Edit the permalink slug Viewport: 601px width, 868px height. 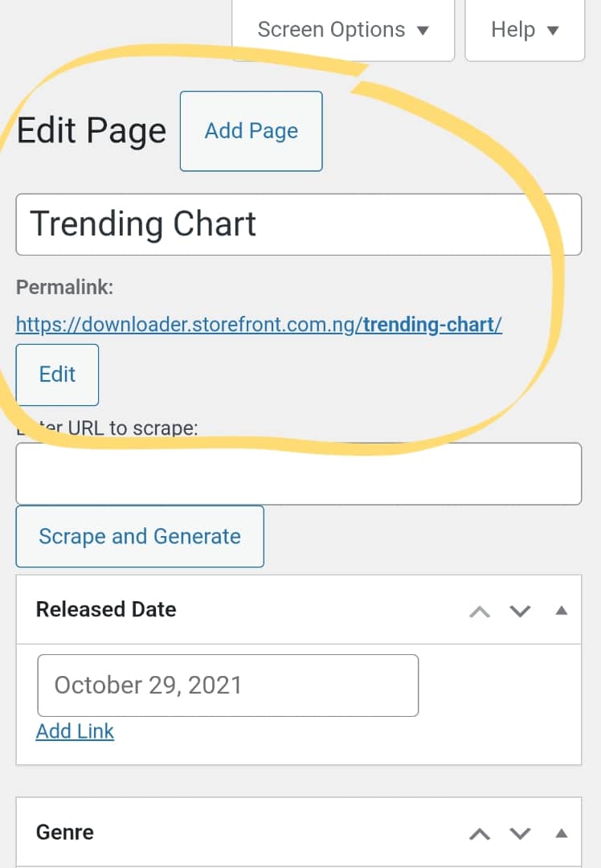click(57, 375)
